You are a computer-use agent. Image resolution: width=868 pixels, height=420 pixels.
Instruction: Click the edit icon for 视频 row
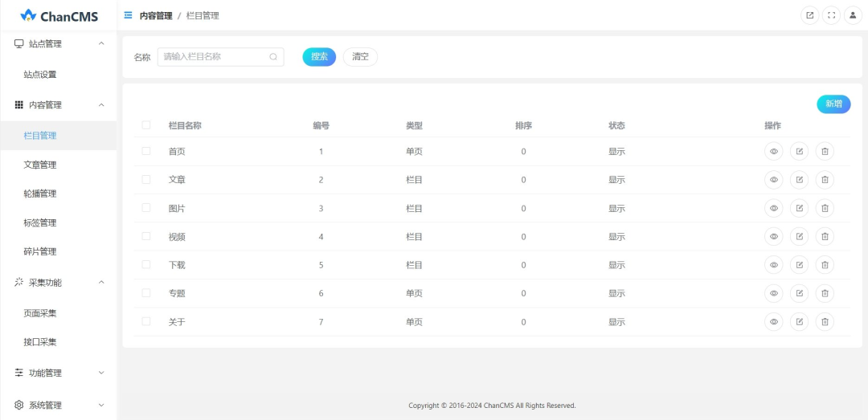tap(799, 237)
